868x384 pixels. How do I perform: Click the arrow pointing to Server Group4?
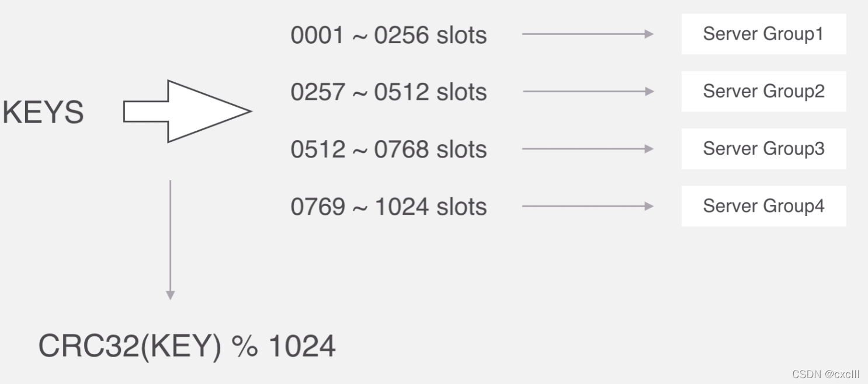coord(587,206)
